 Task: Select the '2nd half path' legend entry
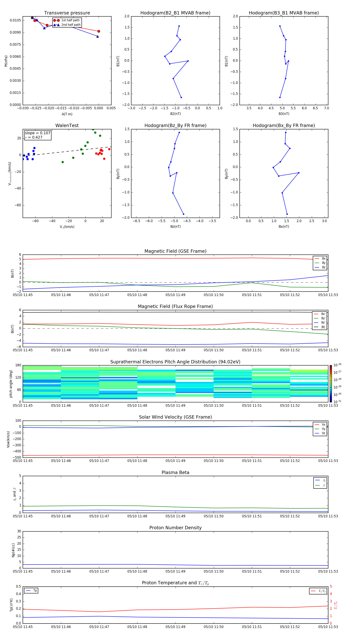coord(67,25)
